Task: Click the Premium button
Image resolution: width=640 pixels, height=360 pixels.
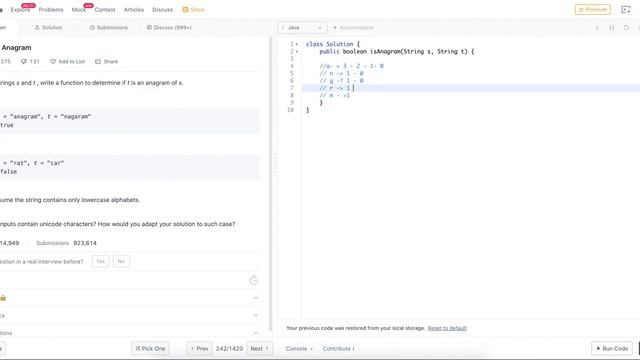Action: [593, 9]
